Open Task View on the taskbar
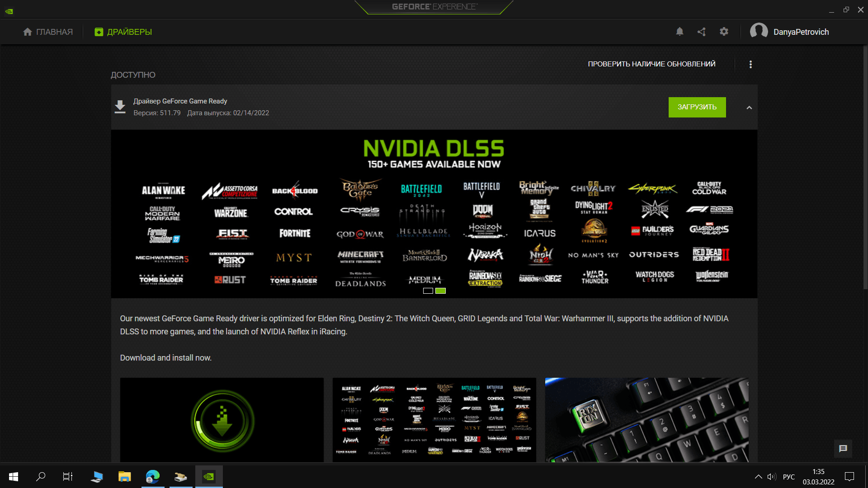The image size is (868, 488). [68, 476]
